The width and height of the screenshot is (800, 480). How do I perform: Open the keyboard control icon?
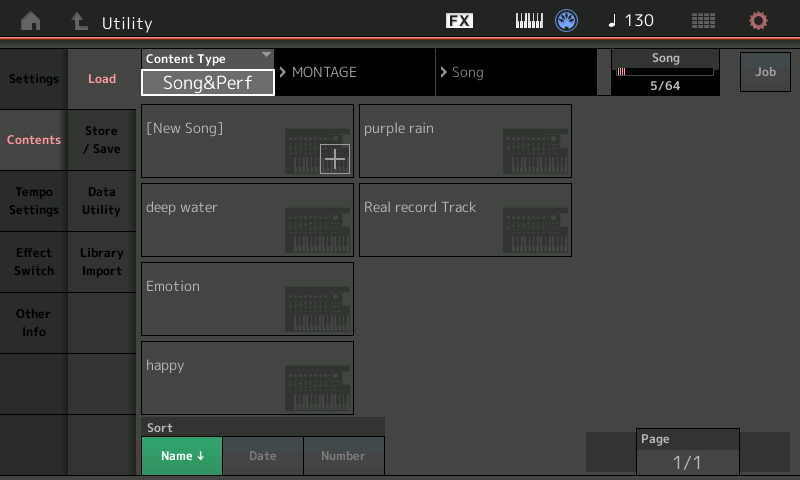pyautogui.click(x=529, y=21)
